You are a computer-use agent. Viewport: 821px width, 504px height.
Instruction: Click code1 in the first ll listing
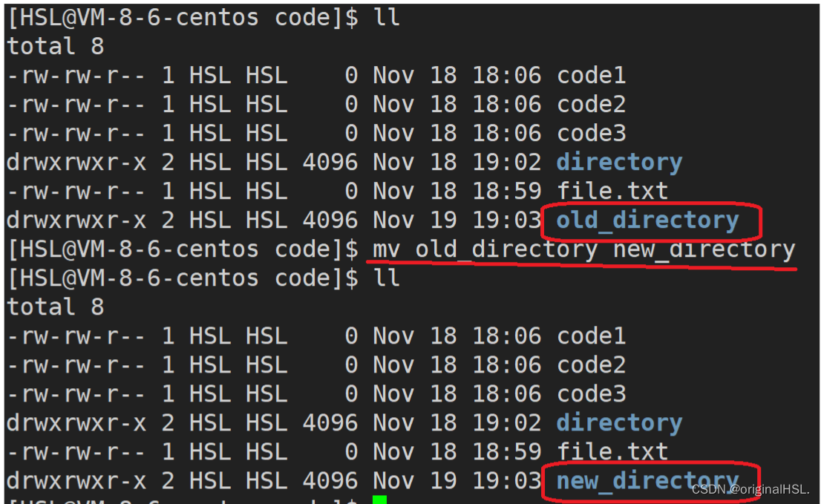point(591,76)
